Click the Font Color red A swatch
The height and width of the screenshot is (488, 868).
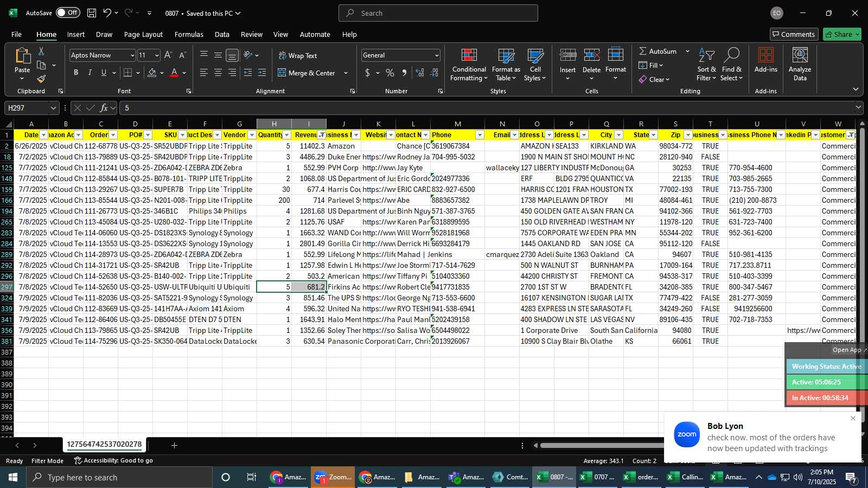click(174, 73)
